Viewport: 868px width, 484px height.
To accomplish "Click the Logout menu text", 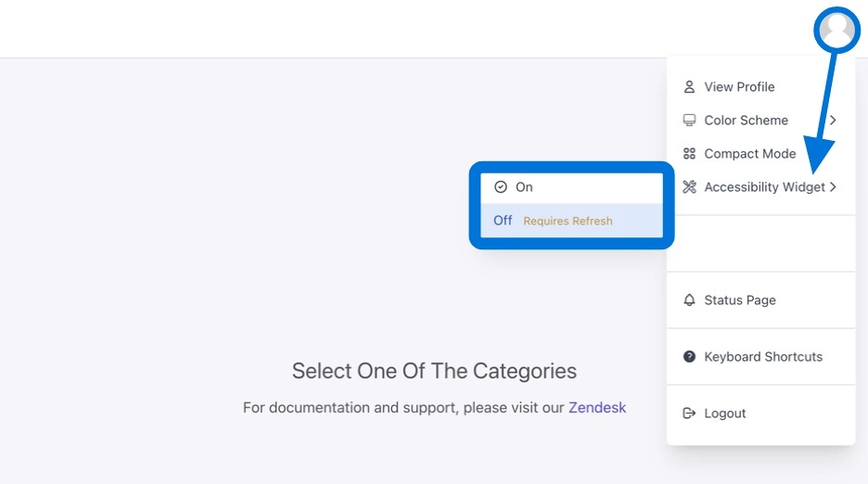I will point(725,414).
